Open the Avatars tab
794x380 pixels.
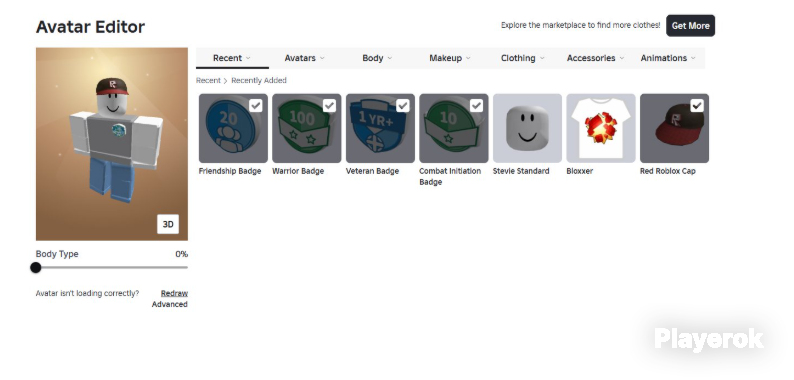click(x=305, y=58)
